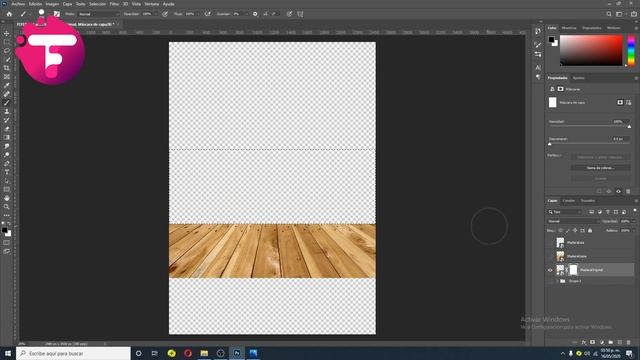Toggle layer filtering switch in Layers panel
This screenshot has width=640, height=360.
point(635,211)
